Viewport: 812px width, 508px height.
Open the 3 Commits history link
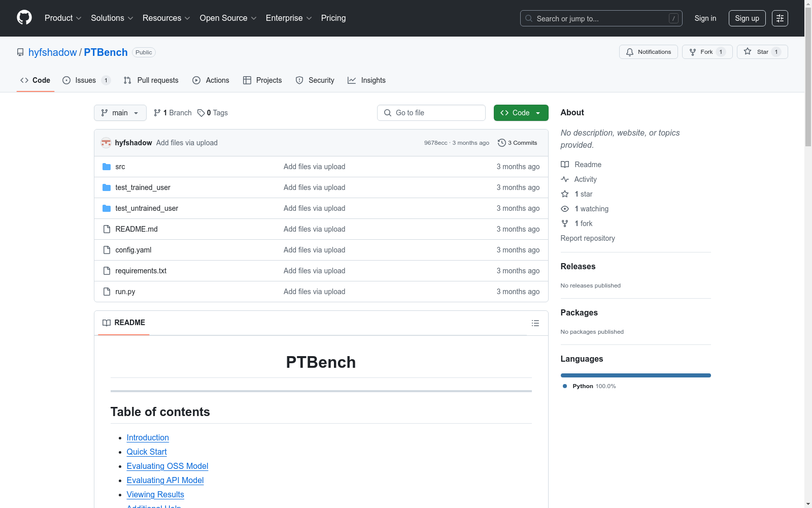(518, 143)
